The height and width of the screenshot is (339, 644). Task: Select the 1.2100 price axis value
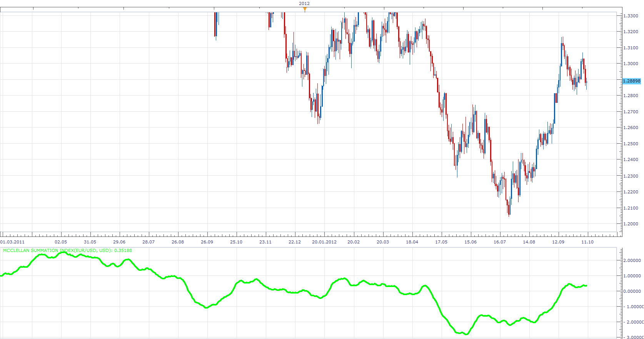click(x=631, y=208)
